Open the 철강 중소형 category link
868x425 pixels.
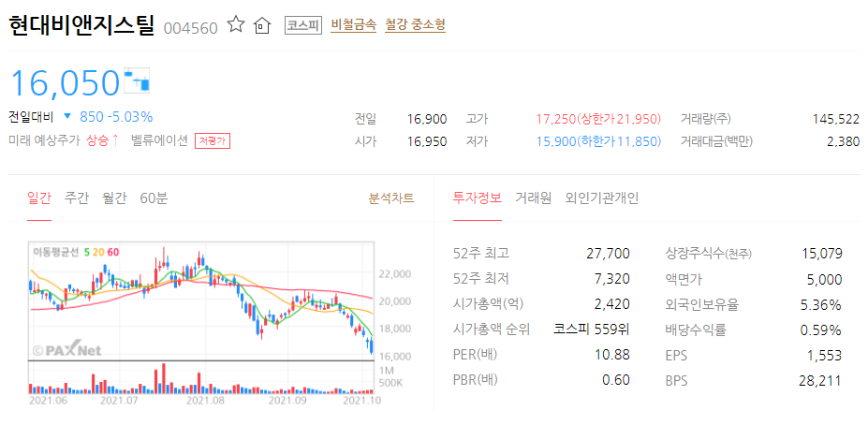[415, 25]
